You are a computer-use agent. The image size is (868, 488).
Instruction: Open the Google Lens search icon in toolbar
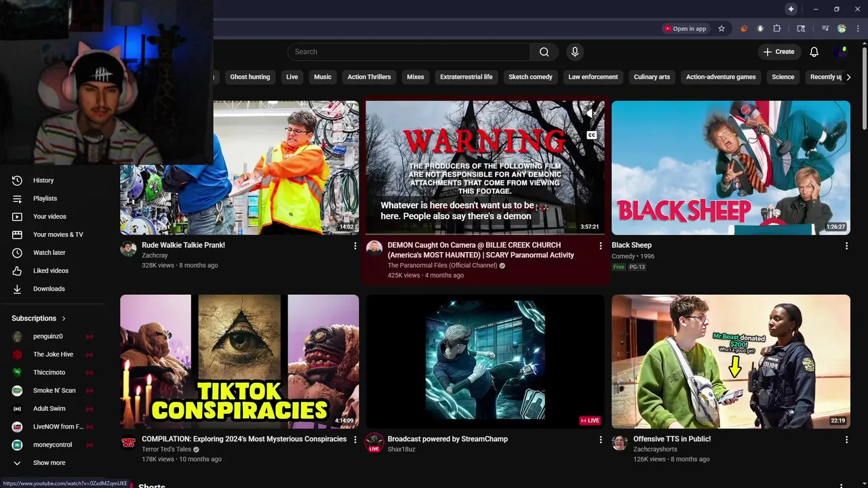pyautogui.click(x=801, y=28)
